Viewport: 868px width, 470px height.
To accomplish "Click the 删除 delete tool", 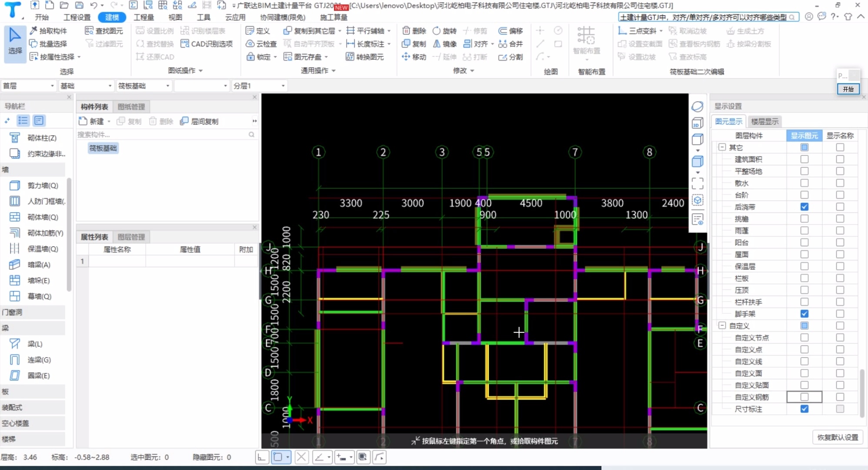I will pos(414,31).
